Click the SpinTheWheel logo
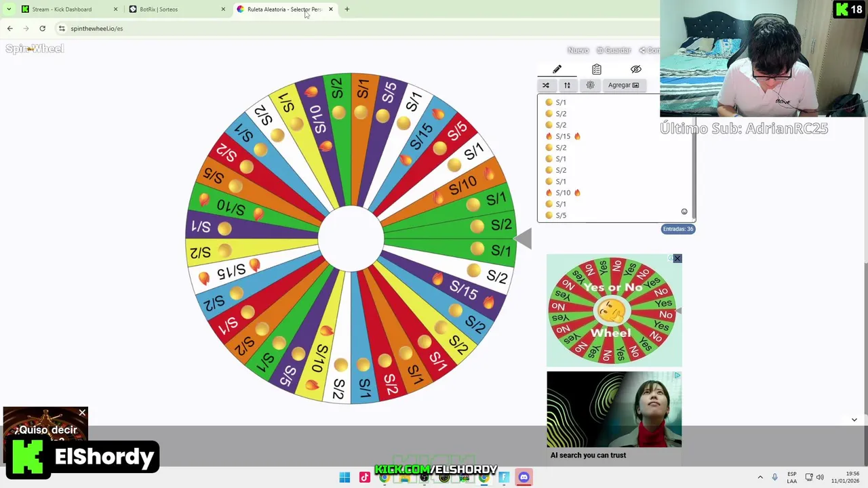 (x=35, y=49)
